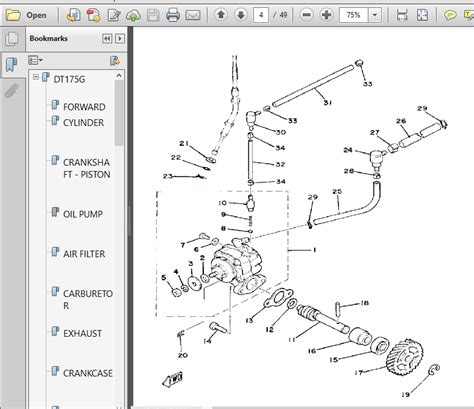
Task: Click the bookmarks scrollbar up arrow
Action: pos(119,76)
